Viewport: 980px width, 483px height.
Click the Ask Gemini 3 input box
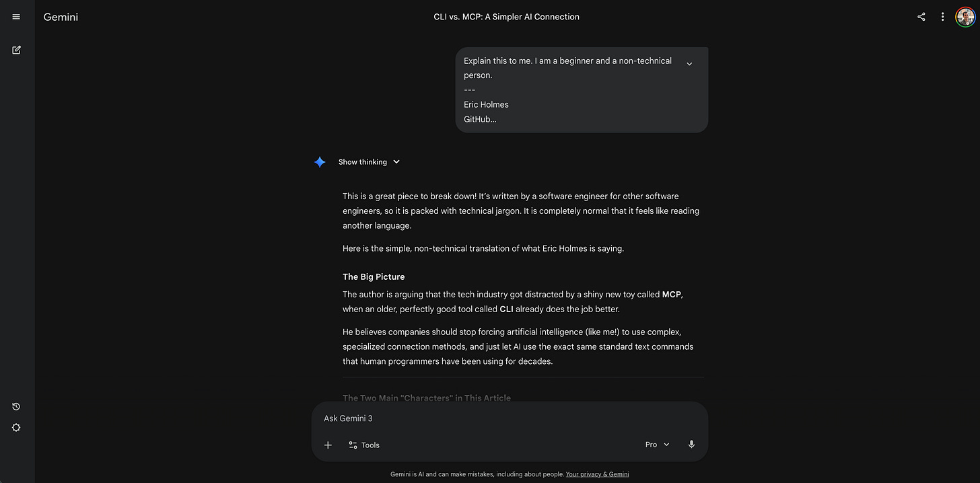(471, 418)
